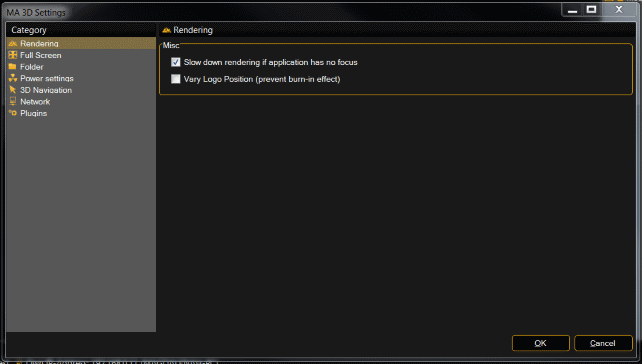The image size is (642, 364).
Task: Minimize the MA 3D Settings window
Action: click(x=572, y=10)
